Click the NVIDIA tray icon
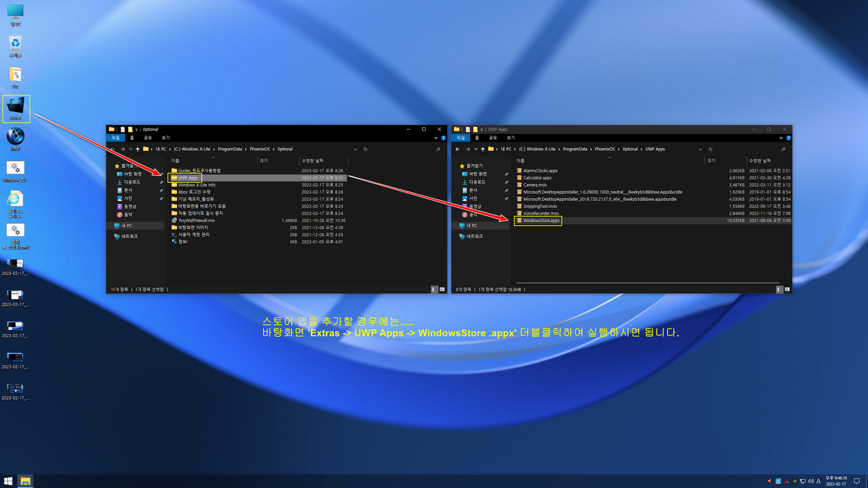868x488 pixels. [x=794, y=481]
